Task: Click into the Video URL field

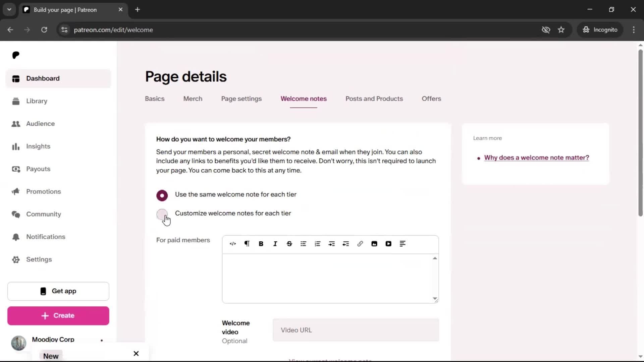Action: click(356, 330)
